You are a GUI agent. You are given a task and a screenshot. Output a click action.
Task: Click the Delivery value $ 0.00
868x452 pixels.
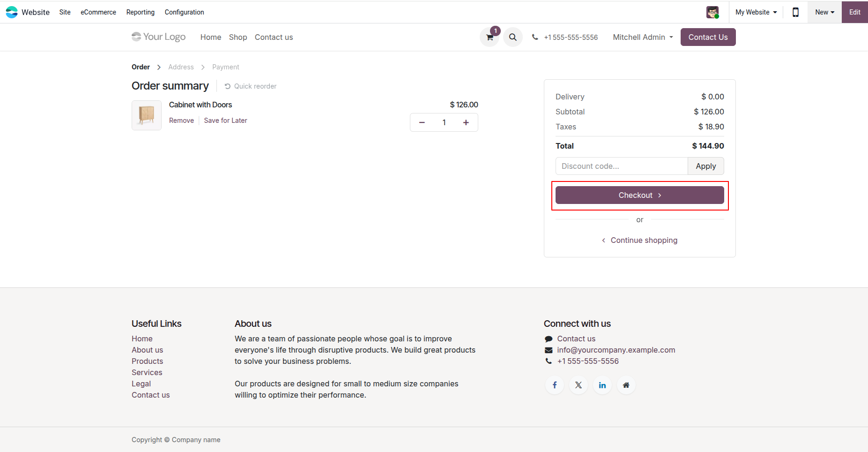(712, 97)
